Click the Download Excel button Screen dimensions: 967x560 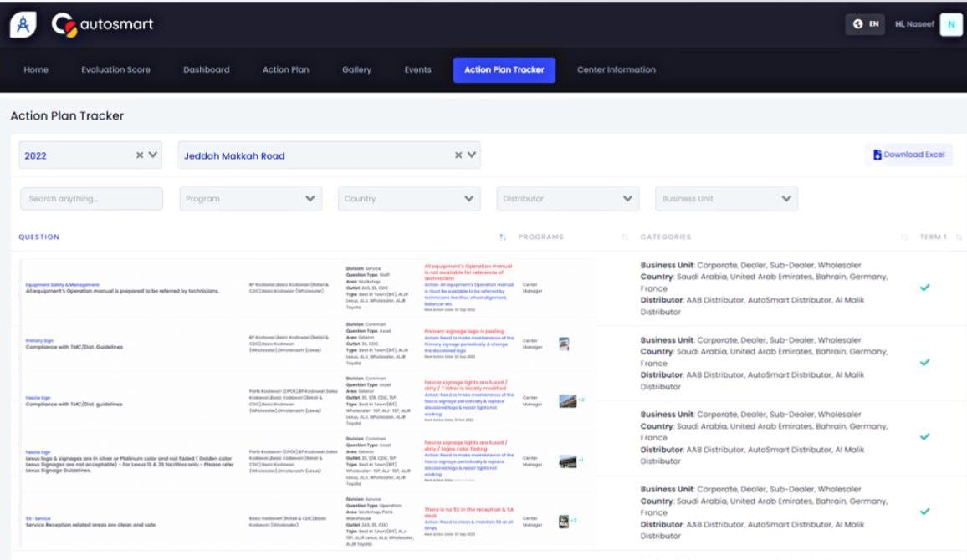tap(909, 155)
